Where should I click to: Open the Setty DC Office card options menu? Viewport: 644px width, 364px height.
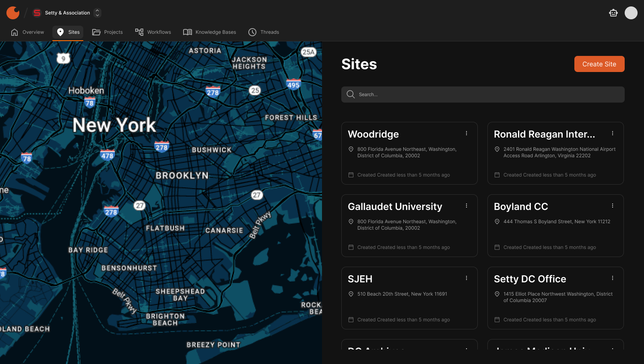tap(613, 278)
